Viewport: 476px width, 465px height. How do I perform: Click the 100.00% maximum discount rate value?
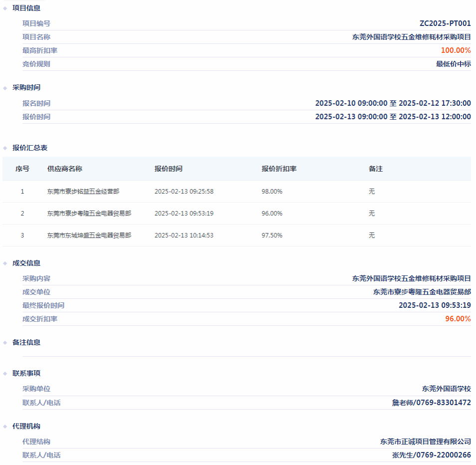point(456,50)
